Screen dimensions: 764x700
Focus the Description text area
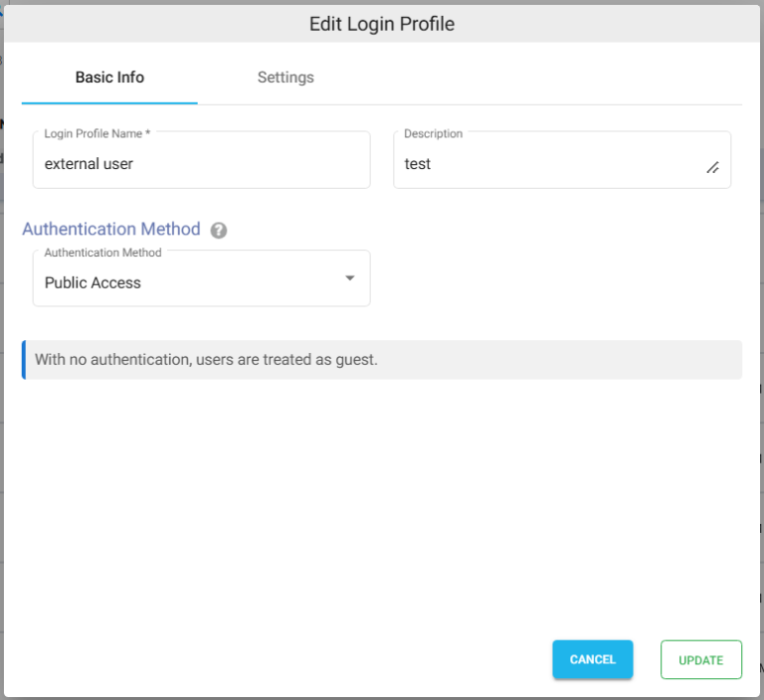coord(562,160)
